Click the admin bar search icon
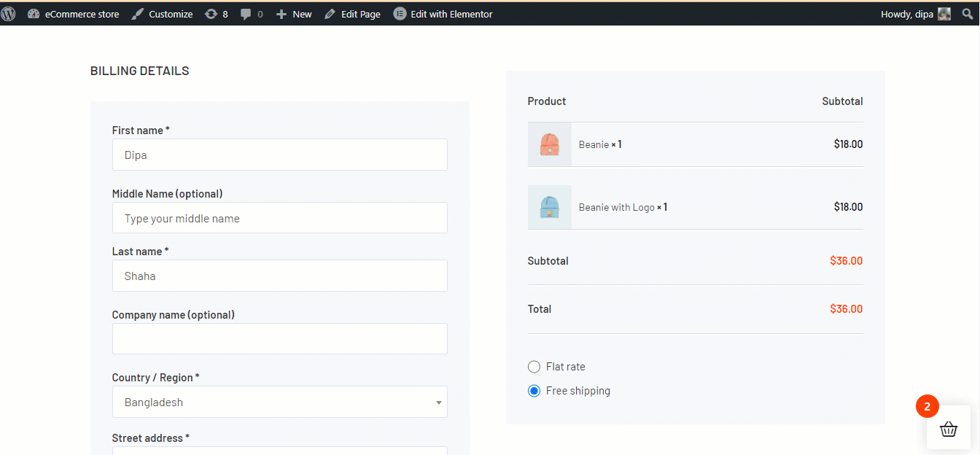The image size is (980, 455). point(967,14)
